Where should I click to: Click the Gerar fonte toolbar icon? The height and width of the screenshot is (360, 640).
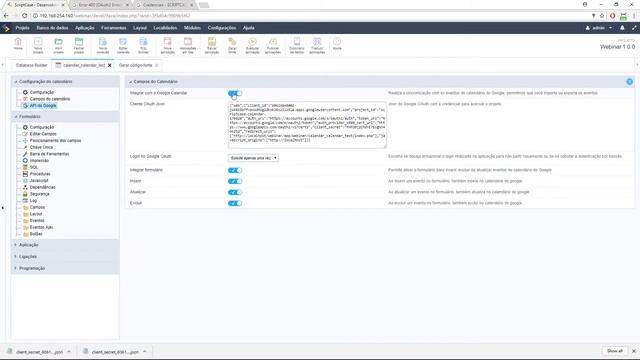click(232, 45)
